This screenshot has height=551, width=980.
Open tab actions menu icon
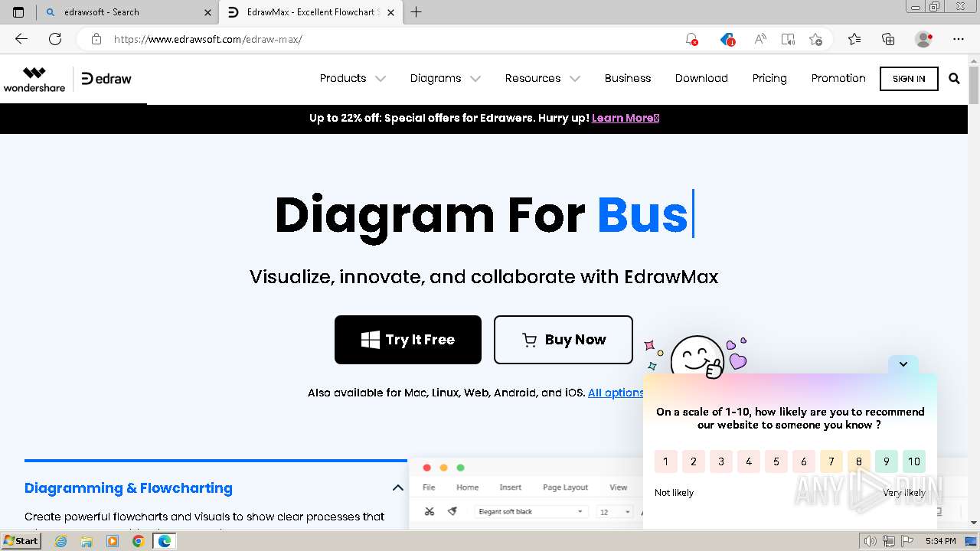pyautogui.click(x=18, y=12)
